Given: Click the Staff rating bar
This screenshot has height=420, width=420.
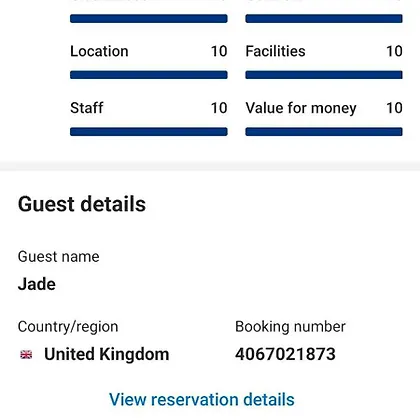Looking at the screenshot, I should [149, 132].
